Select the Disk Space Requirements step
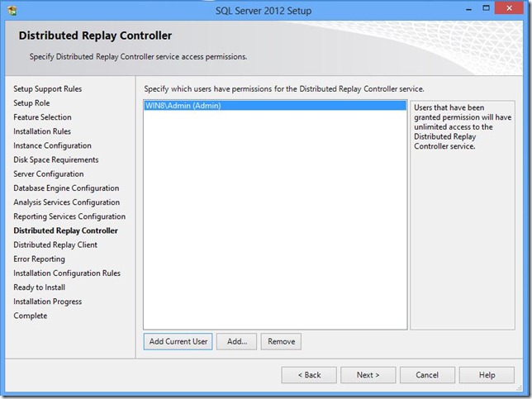 [x=56, y=159]
